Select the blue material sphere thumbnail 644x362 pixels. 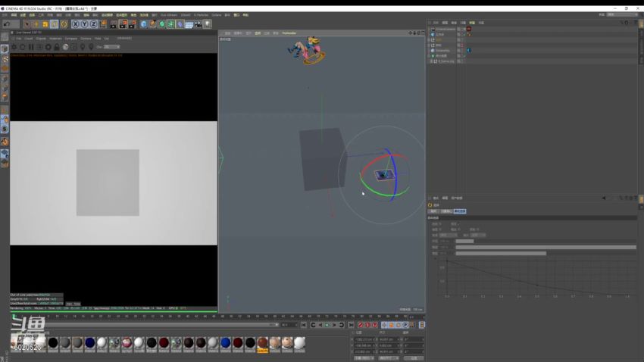pyautogui.click(x=226, y=343)
